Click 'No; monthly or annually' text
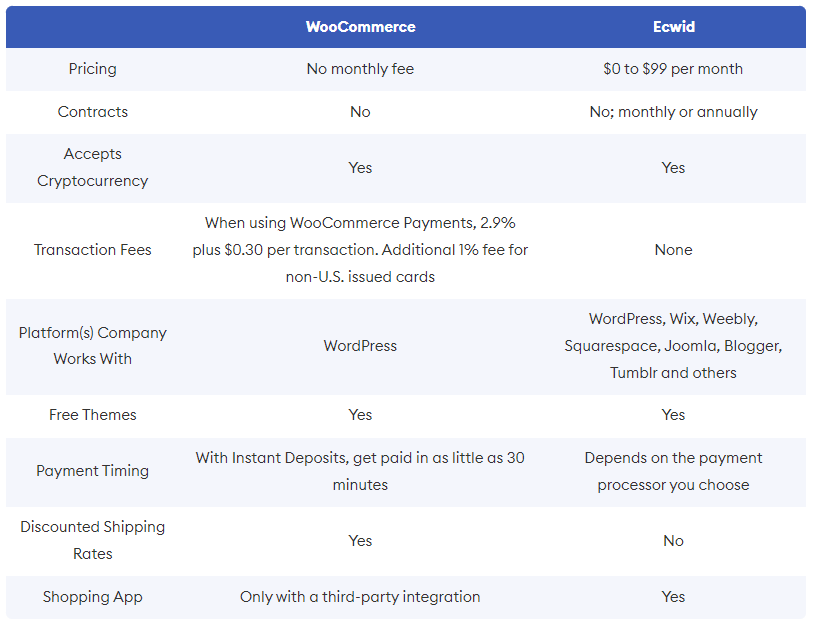Image resolution: width=813 pixels, height=632 pixels. tap(674, 112)
